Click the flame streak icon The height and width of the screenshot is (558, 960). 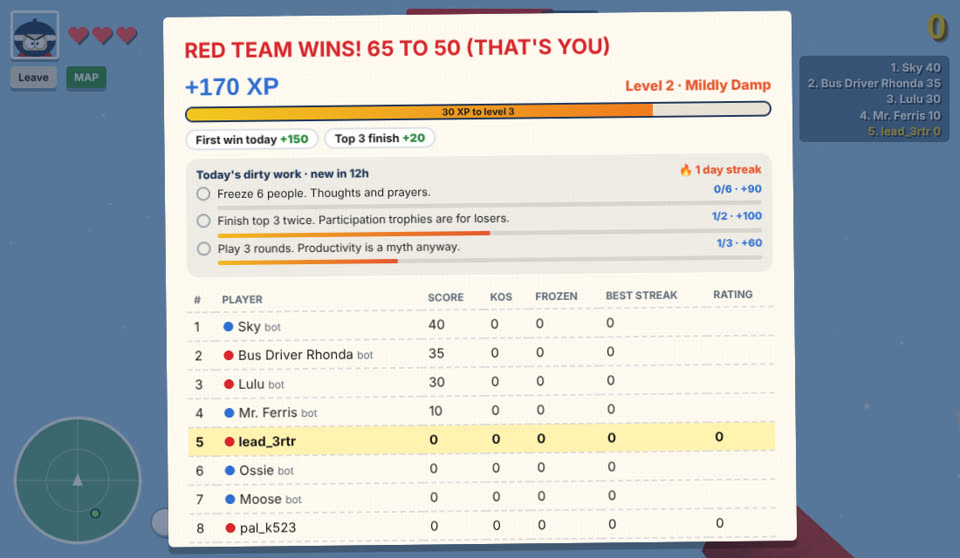tap(686, 170)
